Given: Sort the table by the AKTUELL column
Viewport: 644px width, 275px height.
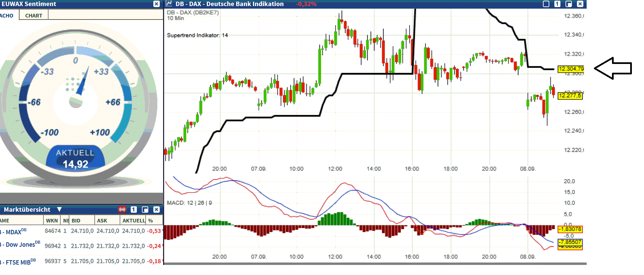Looking at the screenshot, I should point(133,220).
